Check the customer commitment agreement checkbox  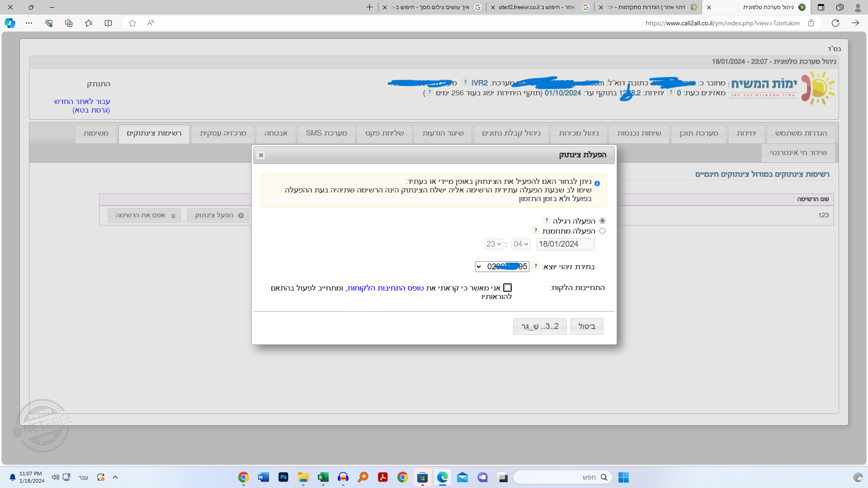tap(508, 288)
